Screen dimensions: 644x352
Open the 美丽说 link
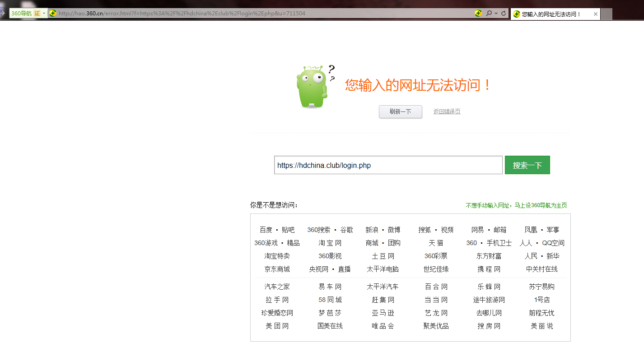[x=542, y=326]
